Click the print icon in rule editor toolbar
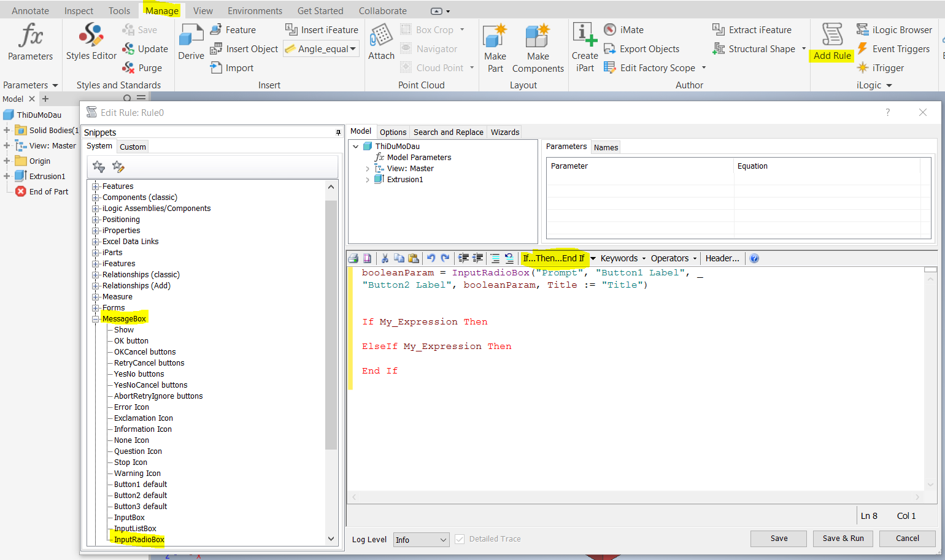This screenshot has height=560, width=945. point(353,258)
